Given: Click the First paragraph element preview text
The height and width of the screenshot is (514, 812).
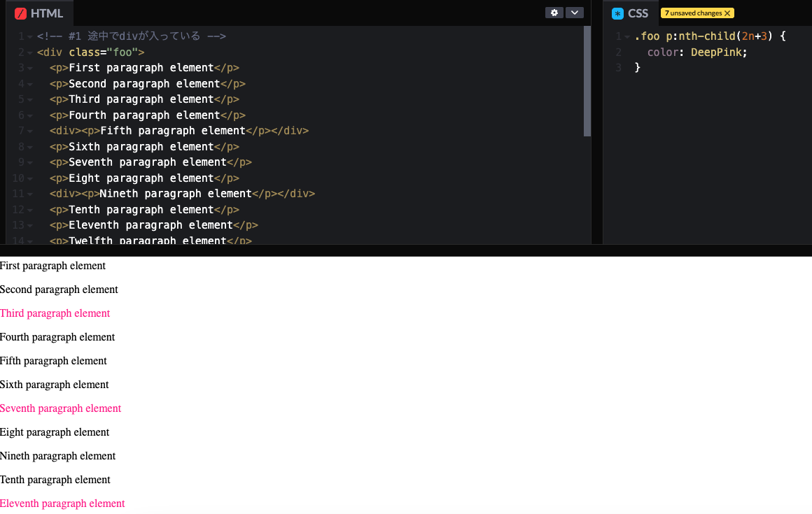Looking at the screenshot, I should pos(52,266).
